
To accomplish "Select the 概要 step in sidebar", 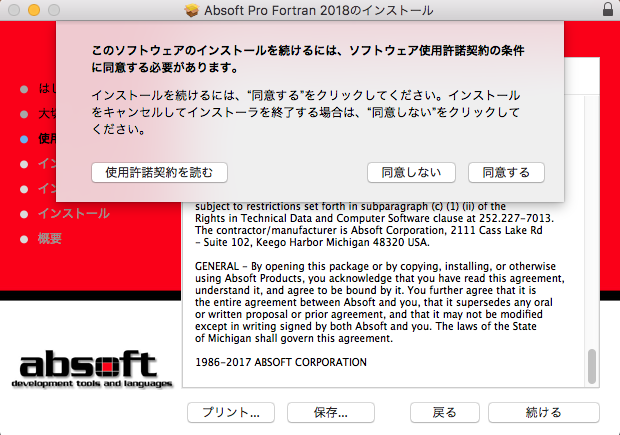I will click(50, 238).
